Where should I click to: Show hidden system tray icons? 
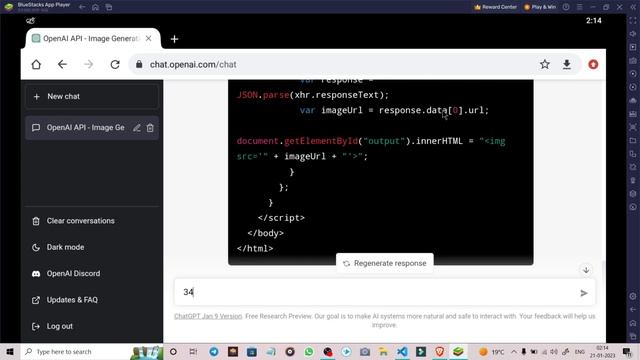(514, 352)
